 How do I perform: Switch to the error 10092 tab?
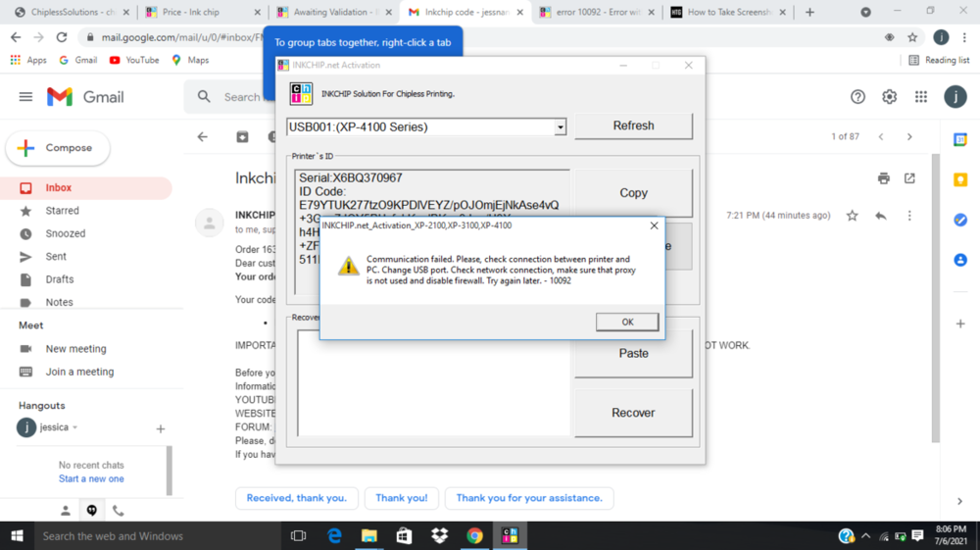(597, 12)
